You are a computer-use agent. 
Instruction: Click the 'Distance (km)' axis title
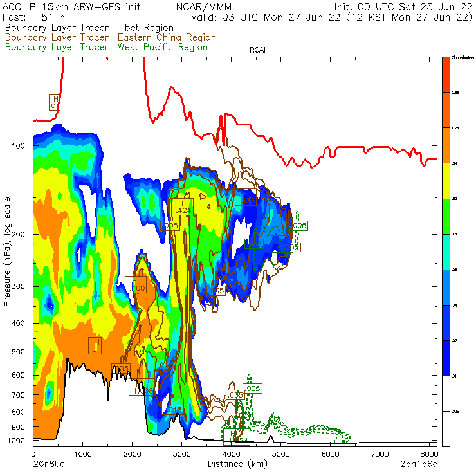point(237,464)
